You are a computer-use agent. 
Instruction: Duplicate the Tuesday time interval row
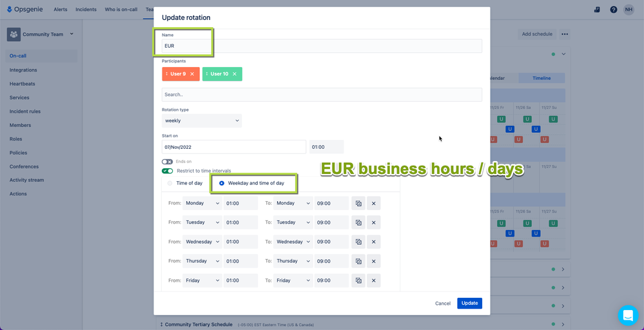358,222
